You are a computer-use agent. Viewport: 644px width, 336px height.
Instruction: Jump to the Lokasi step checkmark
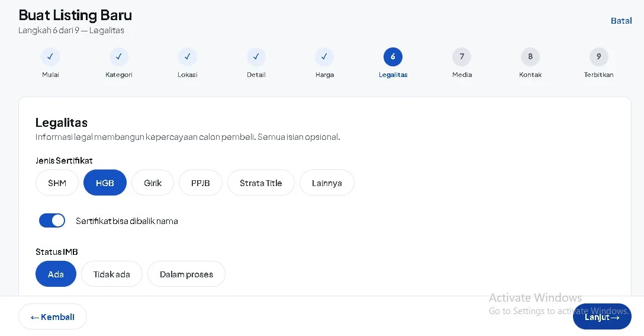click(187, 57)
